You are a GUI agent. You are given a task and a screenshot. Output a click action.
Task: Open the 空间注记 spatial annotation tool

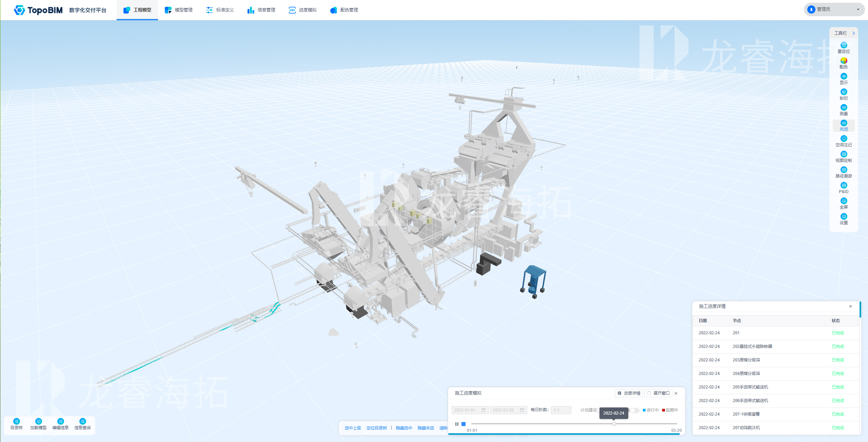coord(844,139)
